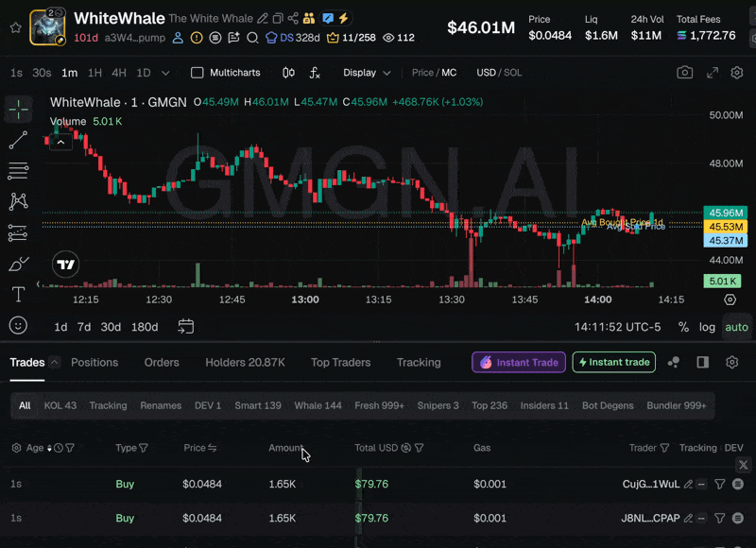Open the circled lines info icon
Screen dimensions: 756x548
pyautogui.click(x=215, y=38)
